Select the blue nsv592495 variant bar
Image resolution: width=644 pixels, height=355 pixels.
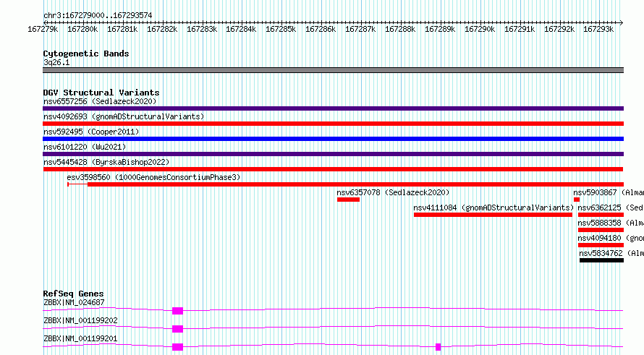tap(333, 139)
